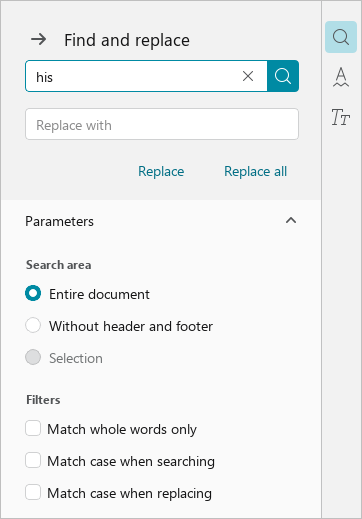
Task: Open the text styles sidebar icon
Action: point(340,117)
